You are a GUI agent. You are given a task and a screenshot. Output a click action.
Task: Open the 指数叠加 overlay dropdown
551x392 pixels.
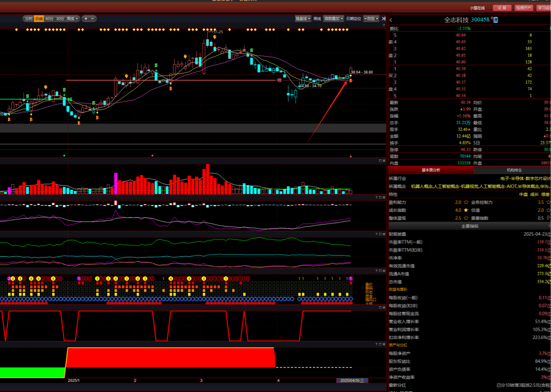coord(334,18)
